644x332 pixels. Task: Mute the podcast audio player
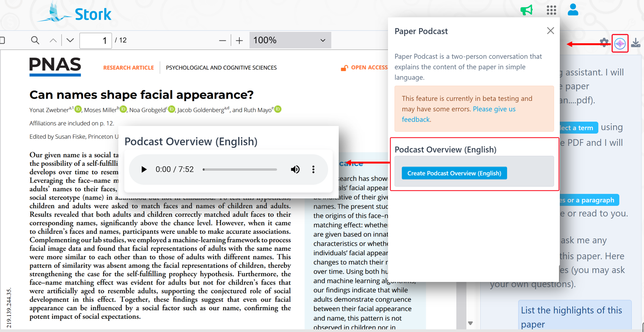click(x=295, y=170)
